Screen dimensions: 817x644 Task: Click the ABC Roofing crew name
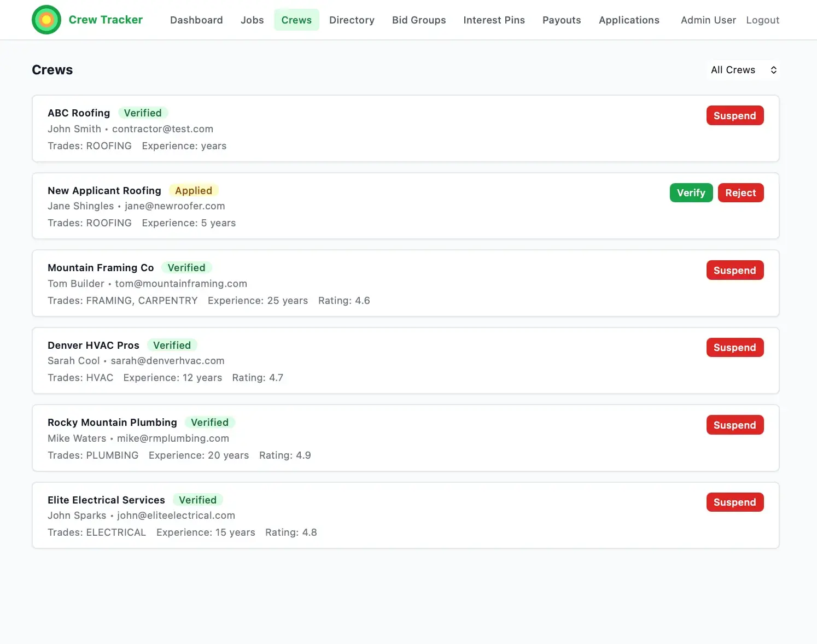tap(79, 113)
